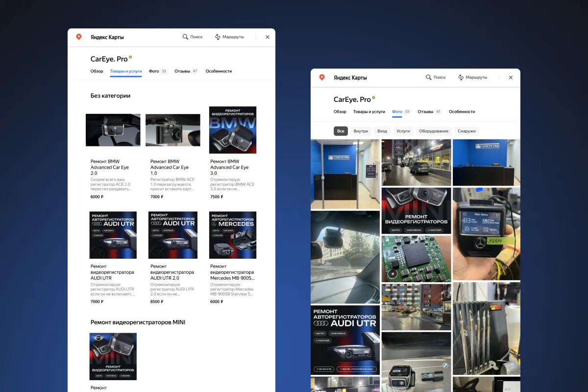The width and height of the screenshot is (588, 392).
Task: Select the Все photo filter chip
Action: click(x=341, y=131)
